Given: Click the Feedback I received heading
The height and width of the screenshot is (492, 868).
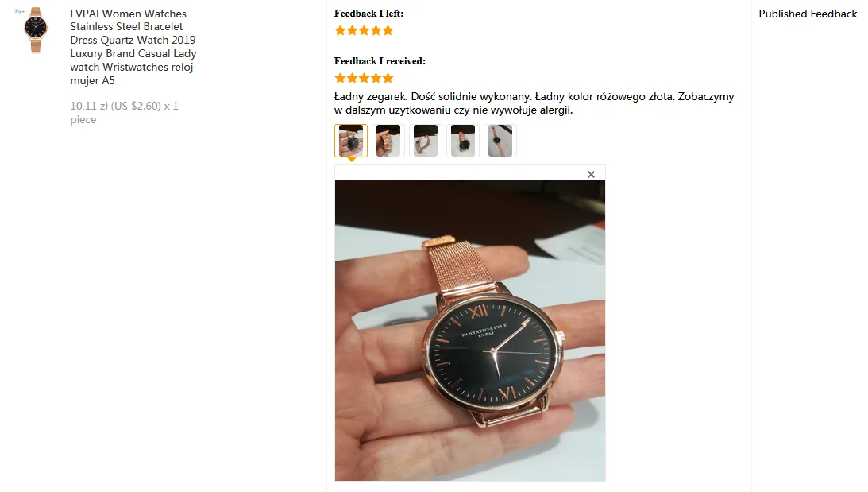Looking at the screenshot, I should [x=380, y=61].
